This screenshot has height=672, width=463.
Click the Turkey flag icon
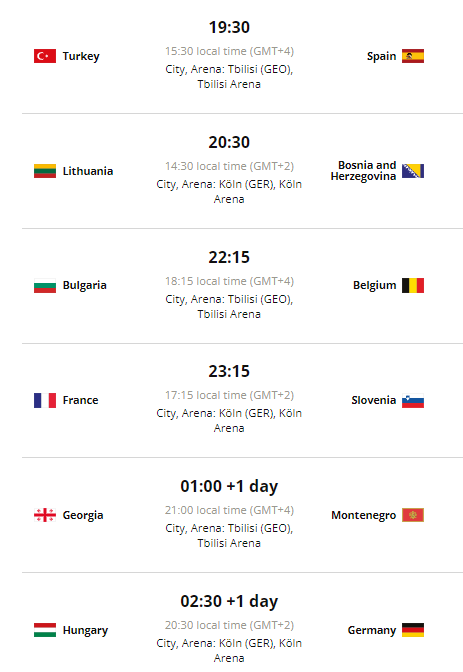[x=45, y=56]
